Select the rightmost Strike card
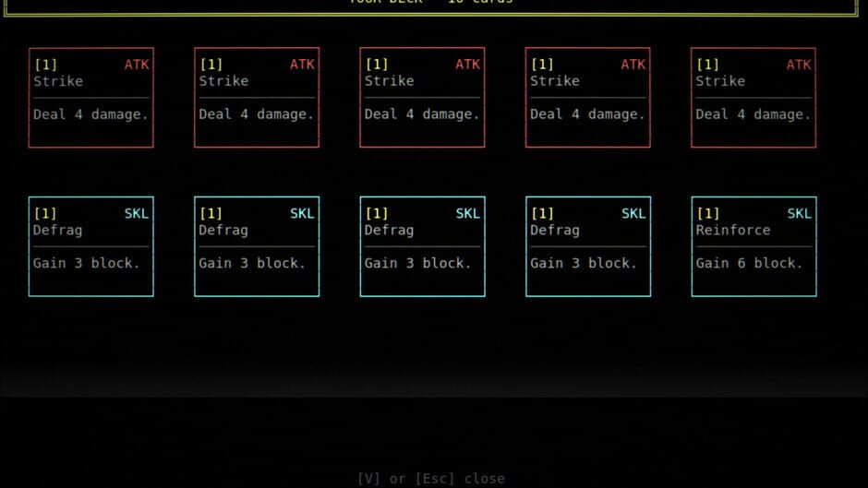The image size is (868, 488). 753,98
